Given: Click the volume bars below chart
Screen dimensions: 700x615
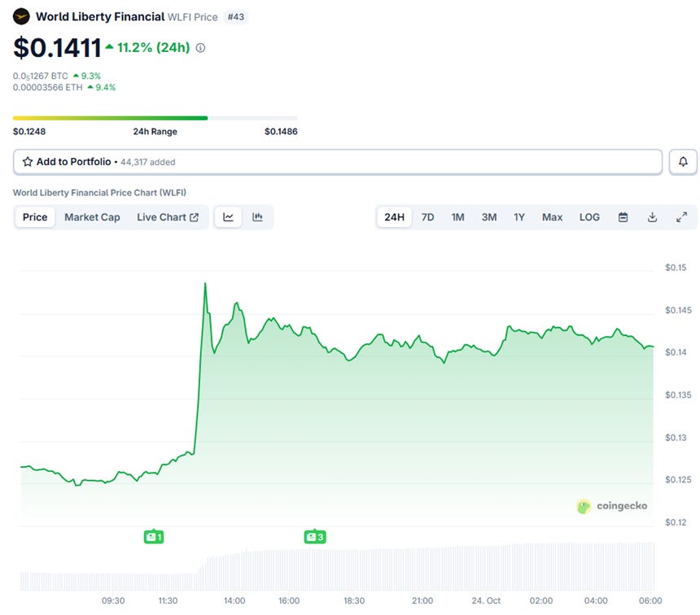Looking at the screenshot, I should [337, 567].
